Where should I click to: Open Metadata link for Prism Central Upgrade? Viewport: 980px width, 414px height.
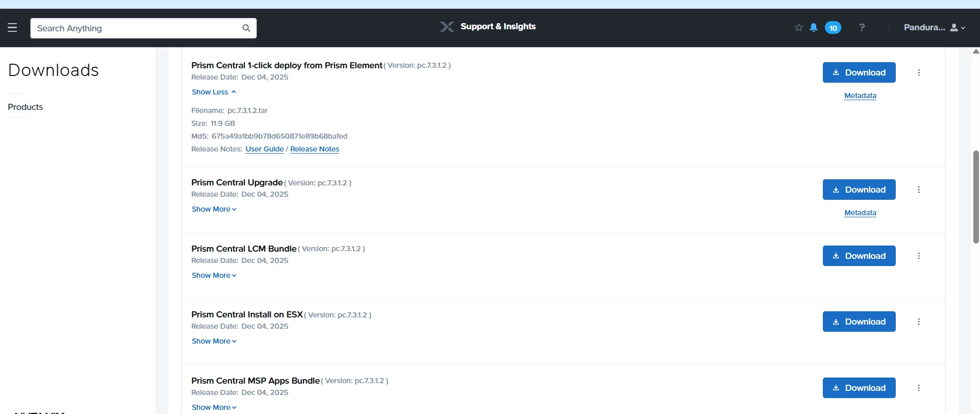pos(860,213)
